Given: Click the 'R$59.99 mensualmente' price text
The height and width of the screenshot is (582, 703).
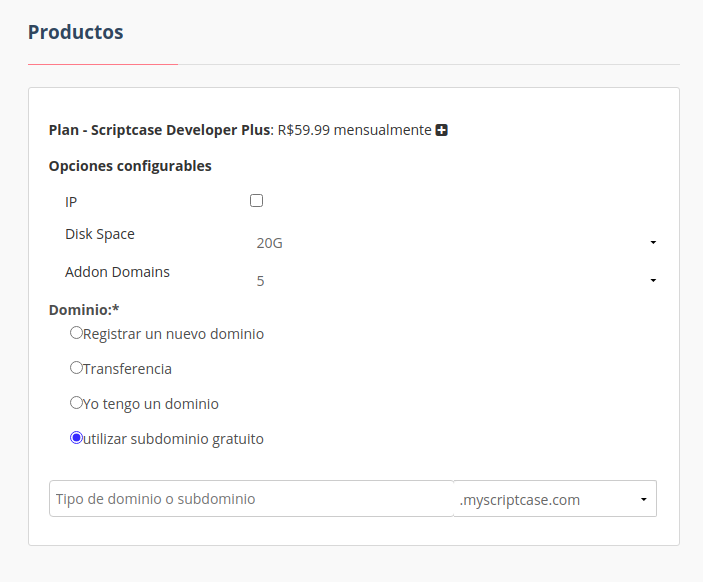Looking at the screenshot, I should [355, 130].
